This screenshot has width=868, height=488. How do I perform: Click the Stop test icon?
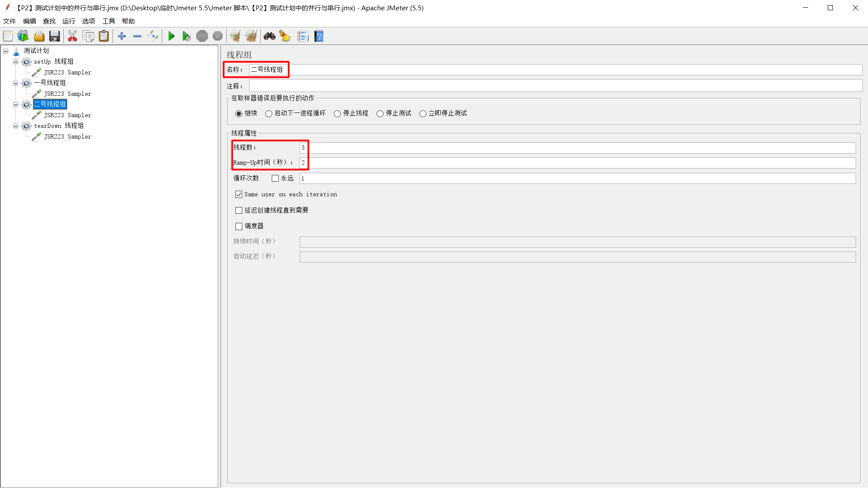tap(202, 36)
